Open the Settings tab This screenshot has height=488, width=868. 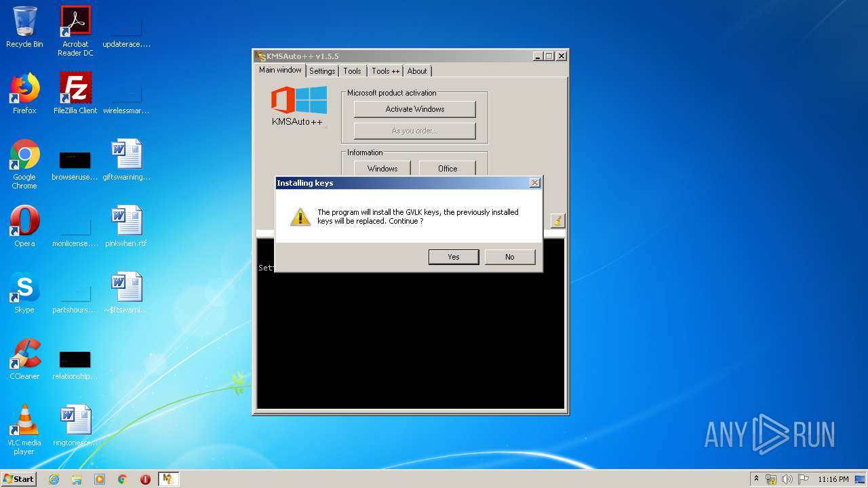tap(322, 71)
